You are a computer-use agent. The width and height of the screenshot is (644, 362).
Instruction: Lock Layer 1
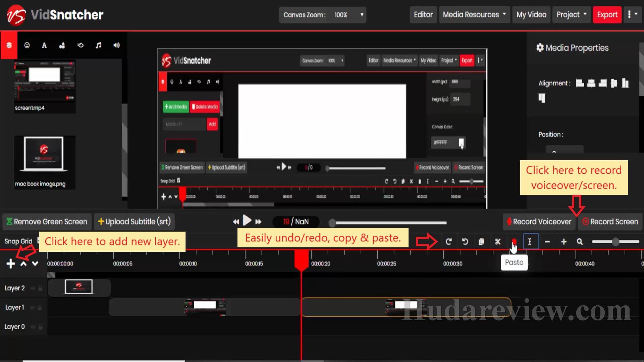[40, 307]
